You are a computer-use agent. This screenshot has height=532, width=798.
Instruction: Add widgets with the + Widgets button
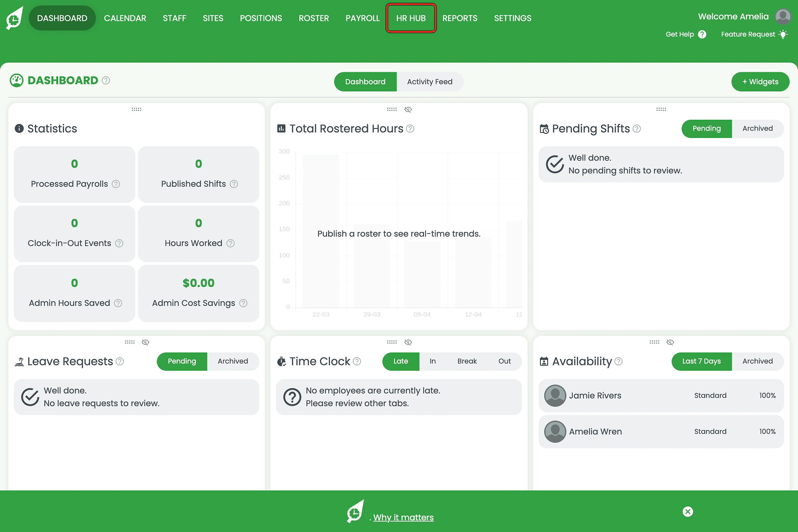tap(760, 81)
